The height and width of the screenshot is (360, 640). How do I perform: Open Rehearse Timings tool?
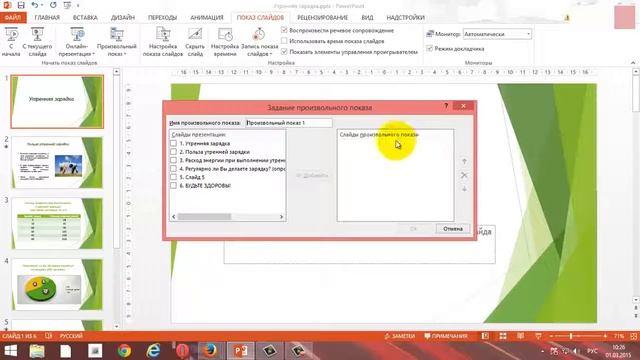[x=225, y=42]
